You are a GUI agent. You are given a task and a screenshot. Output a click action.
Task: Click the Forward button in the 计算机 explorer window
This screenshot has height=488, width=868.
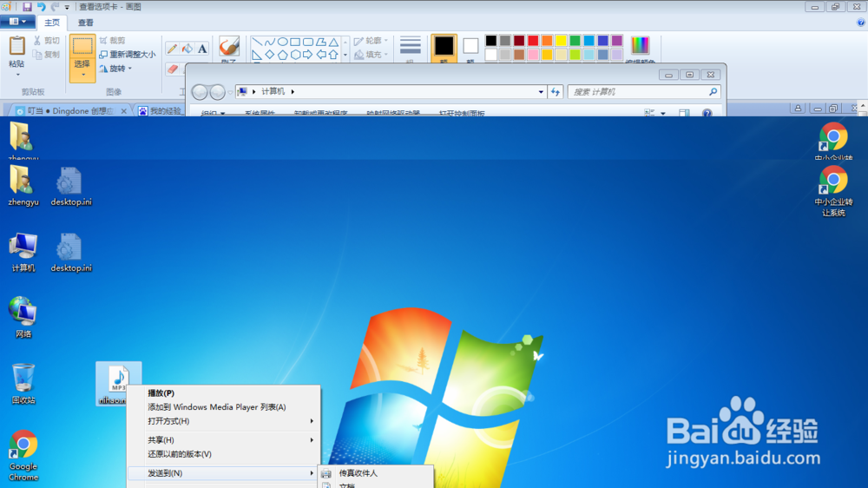pos(218,92)
